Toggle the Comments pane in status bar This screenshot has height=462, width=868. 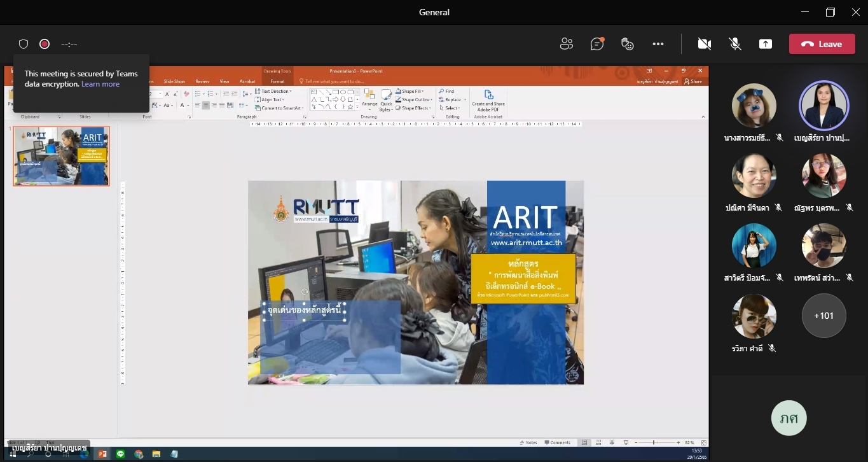[x=557, y=443]
